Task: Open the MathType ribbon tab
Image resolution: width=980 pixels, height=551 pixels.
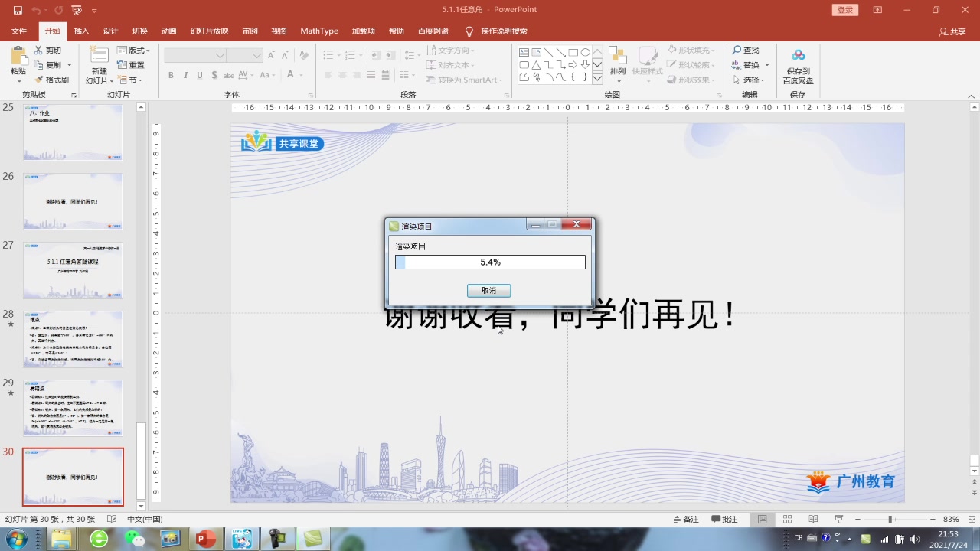Action: (x=318, y=31)
